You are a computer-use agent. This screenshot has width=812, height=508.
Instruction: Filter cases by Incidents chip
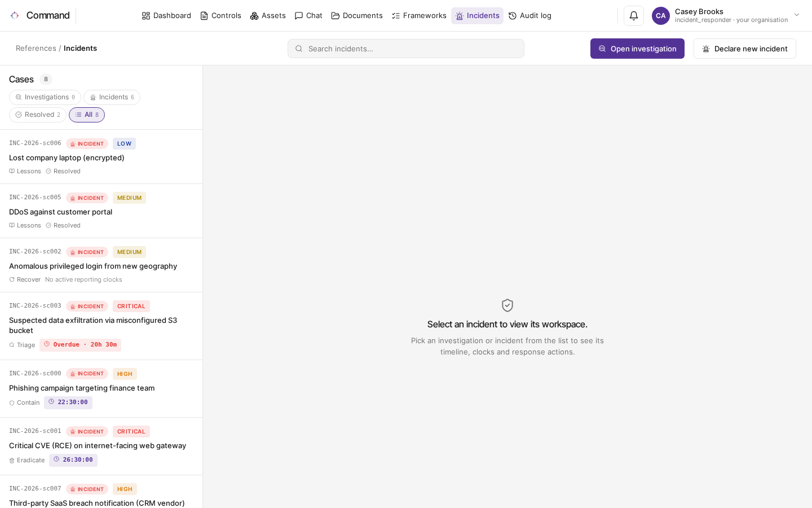coord(112,97)
